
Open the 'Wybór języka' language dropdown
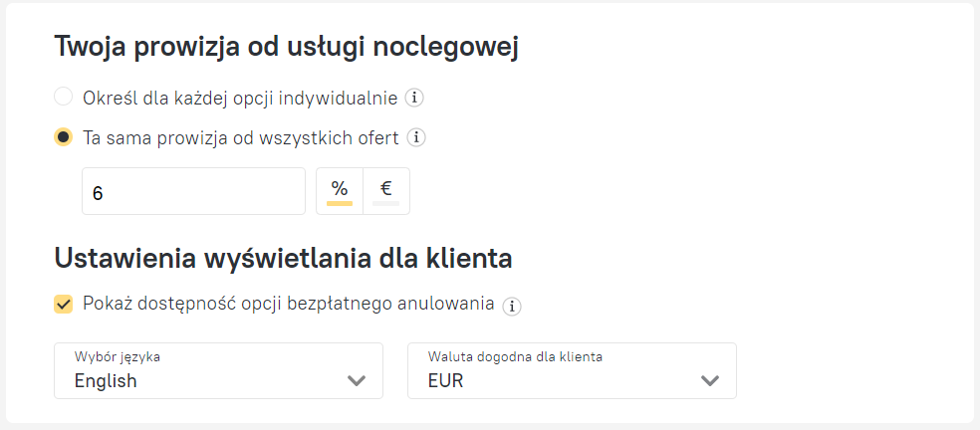[x=217, y=370]
